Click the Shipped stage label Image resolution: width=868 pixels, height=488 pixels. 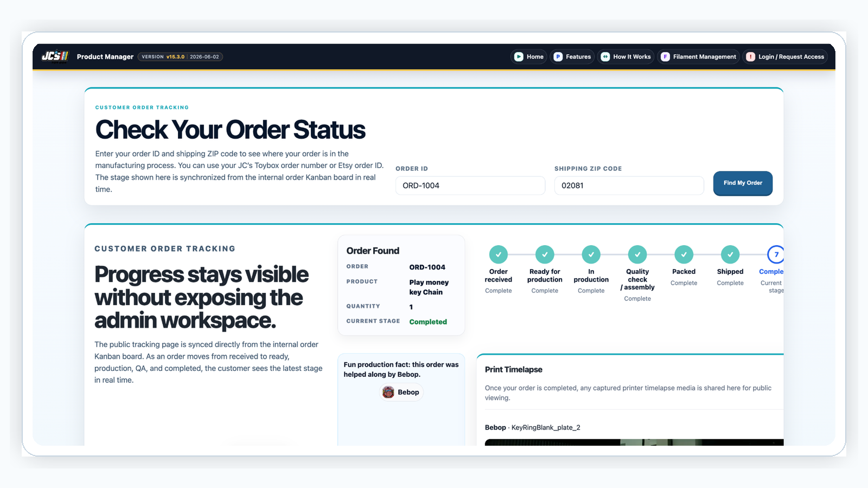point(730,272)
